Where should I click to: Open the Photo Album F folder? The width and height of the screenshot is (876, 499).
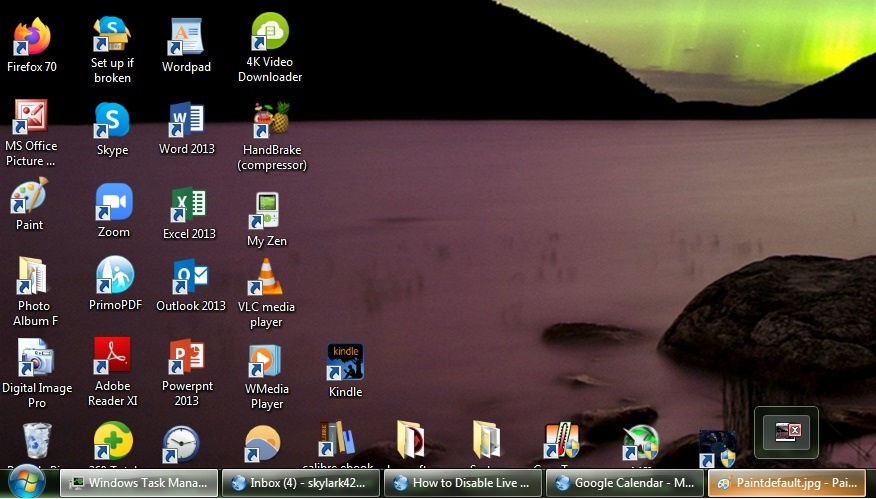pos(35,292)
